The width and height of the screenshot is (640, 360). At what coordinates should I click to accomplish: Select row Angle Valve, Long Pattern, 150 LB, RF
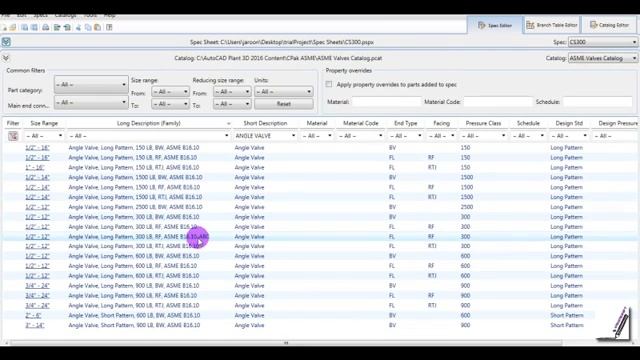[320, 158]
